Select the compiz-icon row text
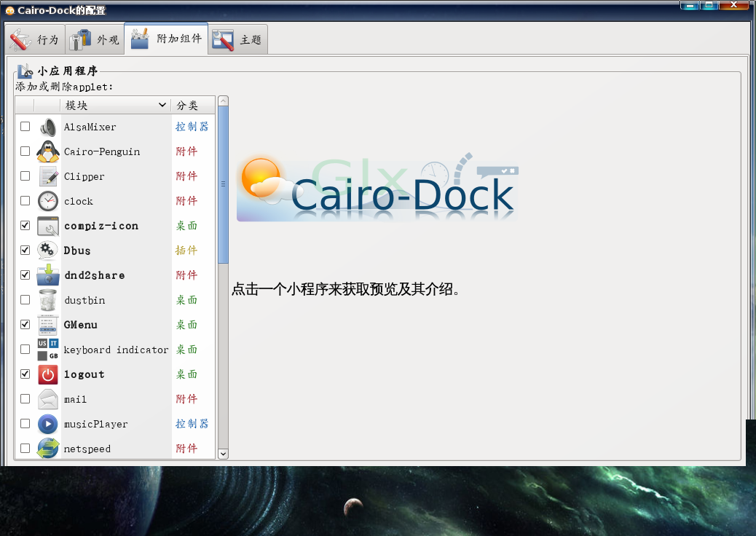Viewport: 756px width, 536px height. click(101, 226)
